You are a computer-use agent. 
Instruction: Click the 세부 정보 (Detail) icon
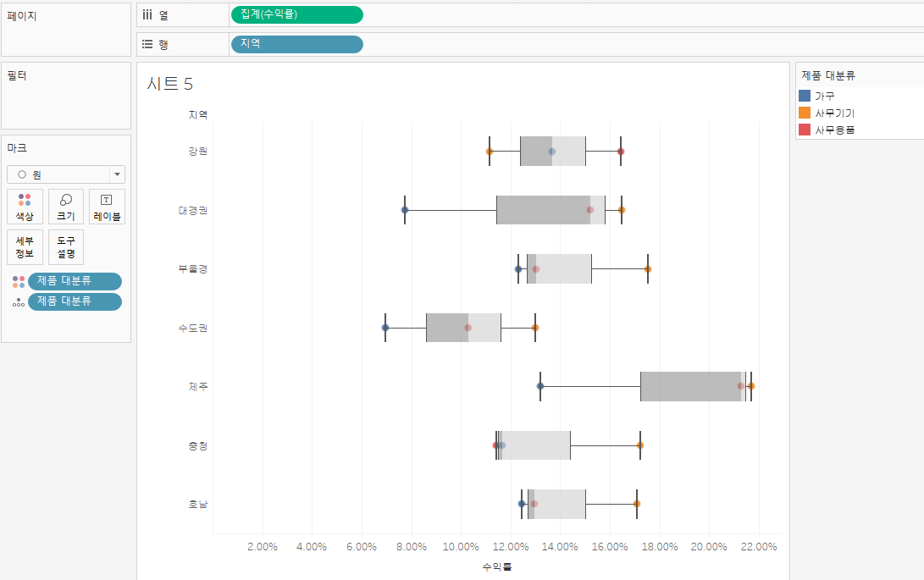[25, 245]
